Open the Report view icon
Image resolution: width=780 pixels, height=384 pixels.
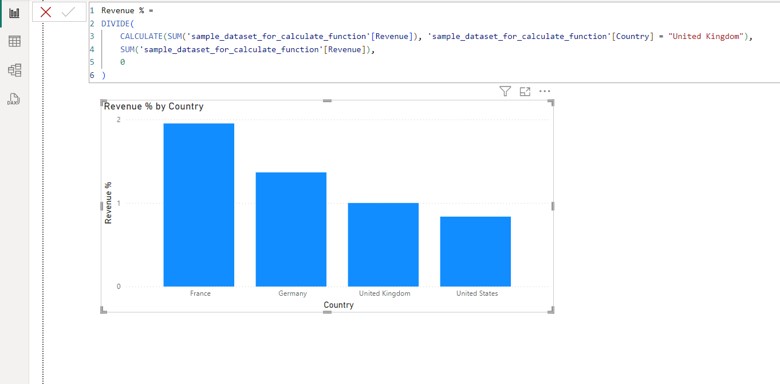pyautogui.click(x=14, y=13)
